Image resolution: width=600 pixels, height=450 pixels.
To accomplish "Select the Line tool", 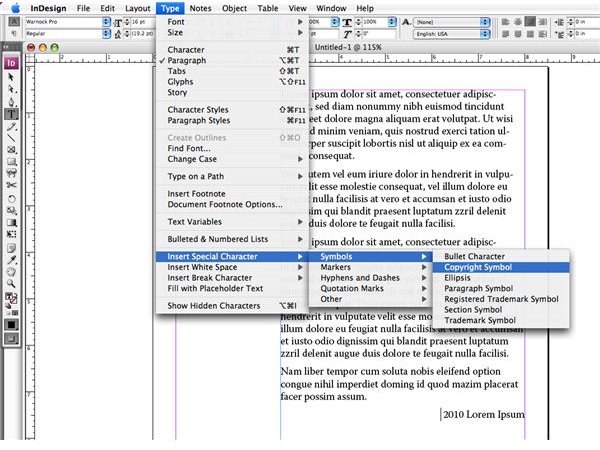I will [11, 138].
